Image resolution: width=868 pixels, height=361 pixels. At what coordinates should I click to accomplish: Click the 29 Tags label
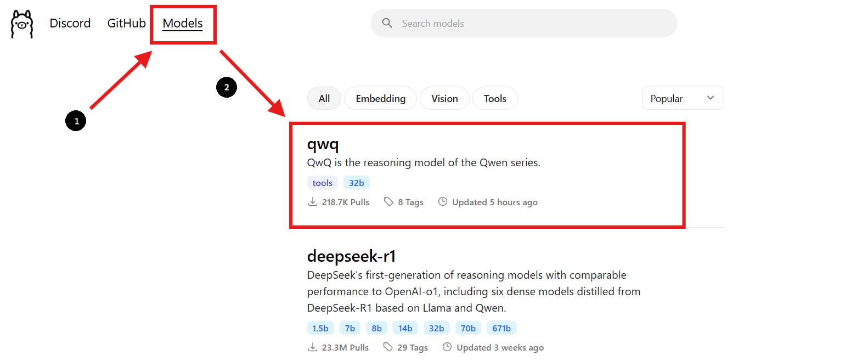pyautogui.click(x=413, y=347)
